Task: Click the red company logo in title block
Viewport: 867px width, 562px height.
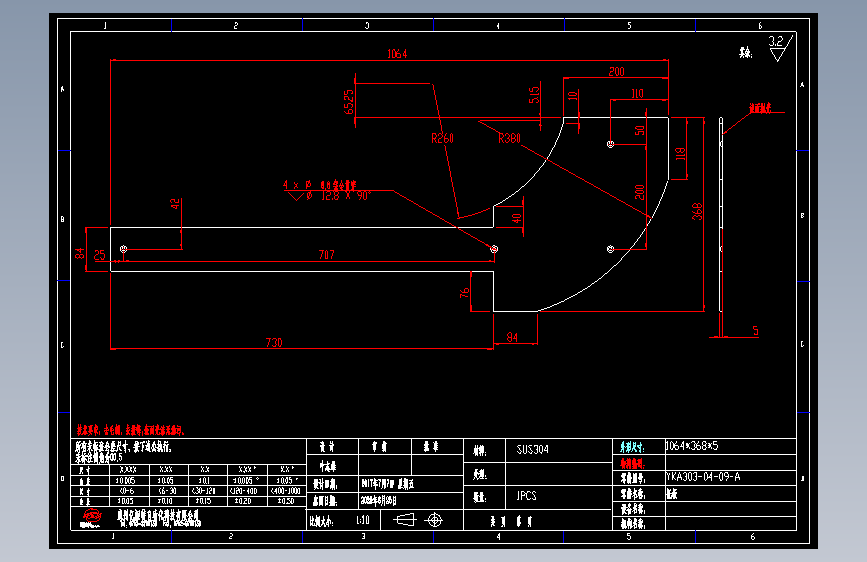Action: (x=92, y=518)
